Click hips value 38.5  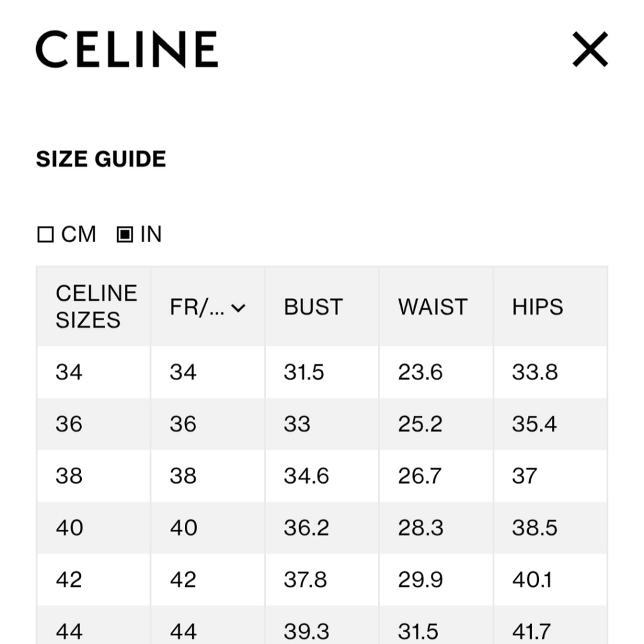534,528
